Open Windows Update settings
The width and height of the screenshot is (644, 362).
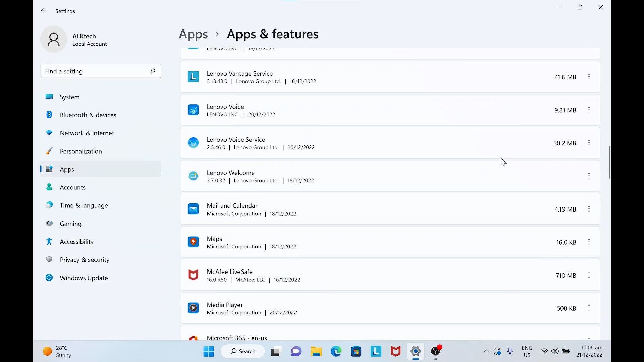pos(101,278)
